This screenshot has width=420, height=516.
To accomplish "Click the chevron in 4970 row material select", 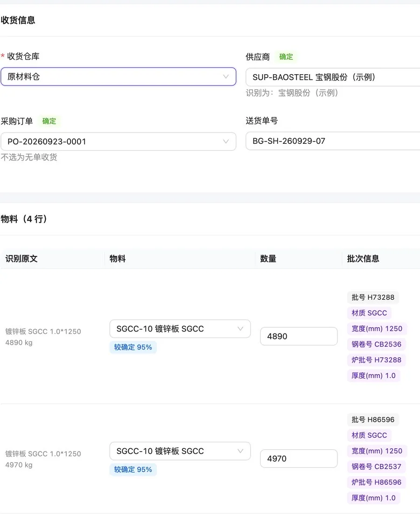I will coord(240,451).
